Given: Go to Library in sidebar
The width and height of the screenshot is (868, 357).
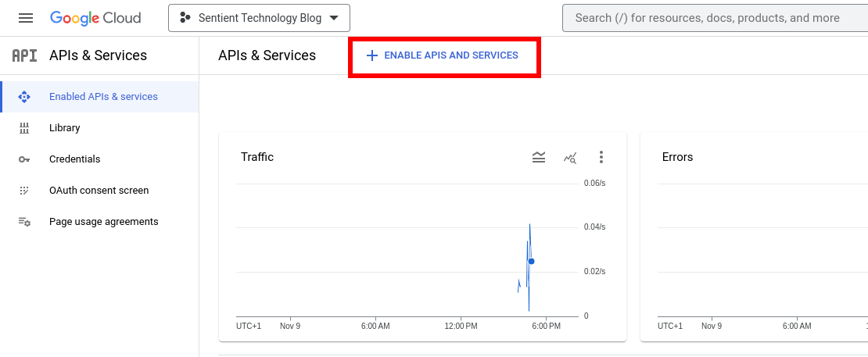Looking at the screenshot, I should pos(65,128).
